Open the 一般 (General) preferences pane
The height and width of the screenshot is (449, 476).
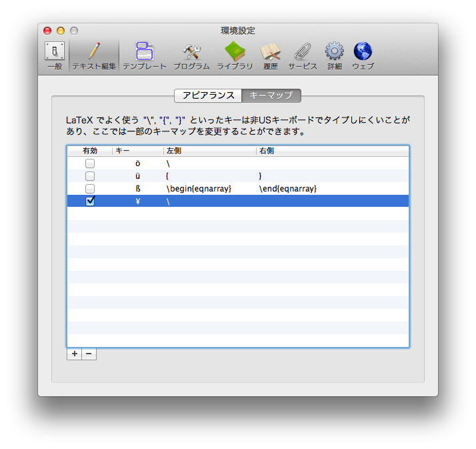[x=55, y=55]
